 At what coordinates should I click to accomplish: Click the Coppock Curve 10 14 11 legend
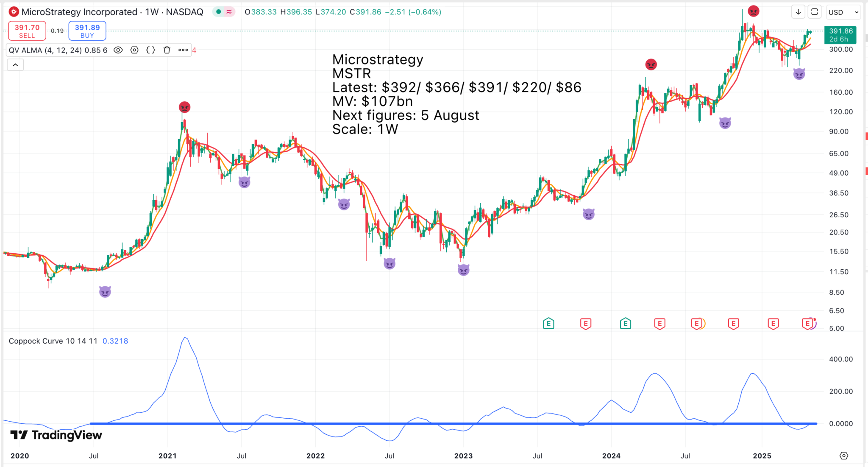[53, 341]
